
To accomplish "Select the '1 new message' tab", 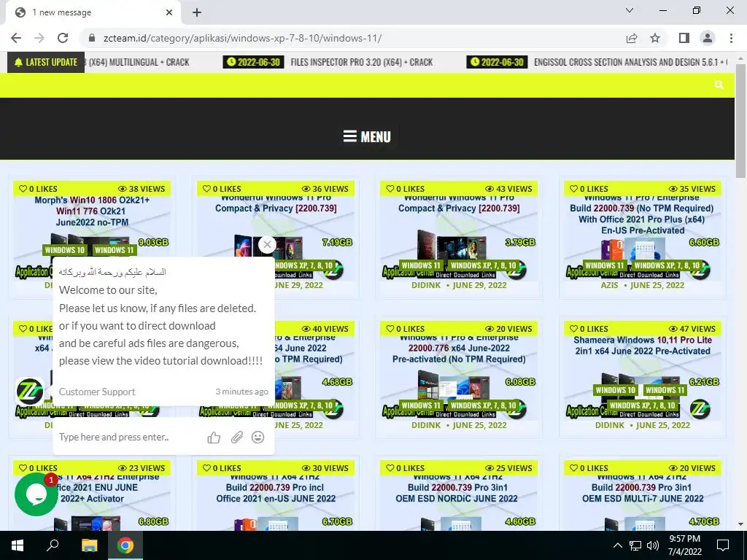I will pos(93,12).
